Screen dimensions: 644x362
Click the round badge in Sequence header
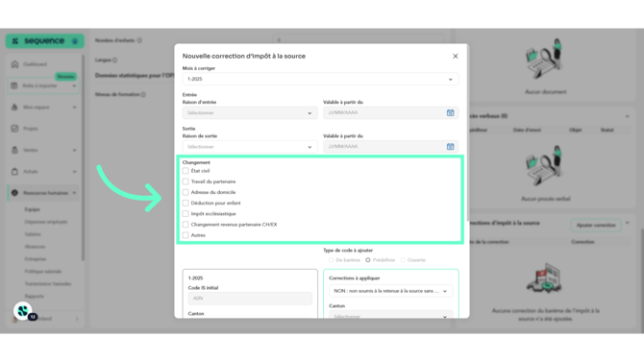click(75, 41)
